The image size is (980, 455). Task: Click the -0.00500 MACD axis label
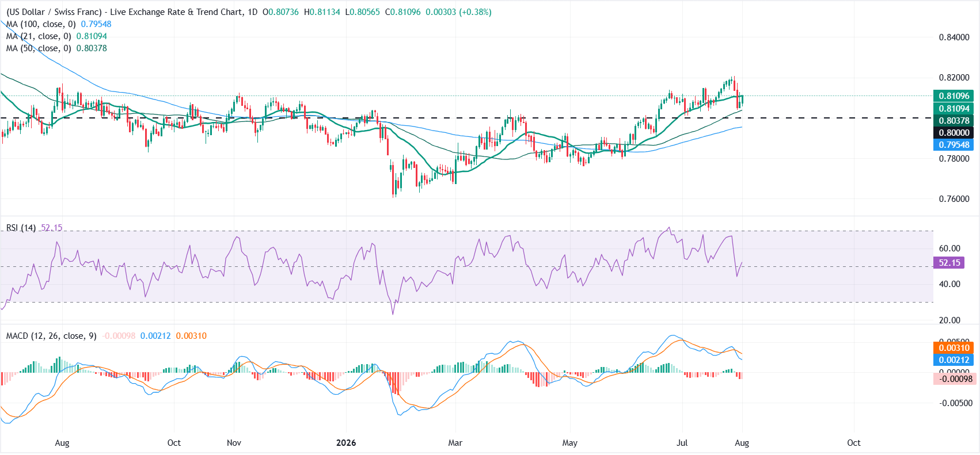point(956,403)
